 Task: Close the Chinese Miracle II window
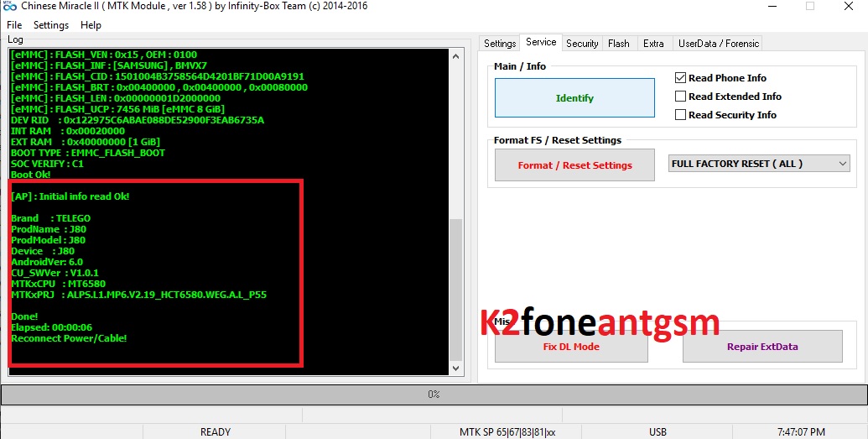tap(849, 6)
